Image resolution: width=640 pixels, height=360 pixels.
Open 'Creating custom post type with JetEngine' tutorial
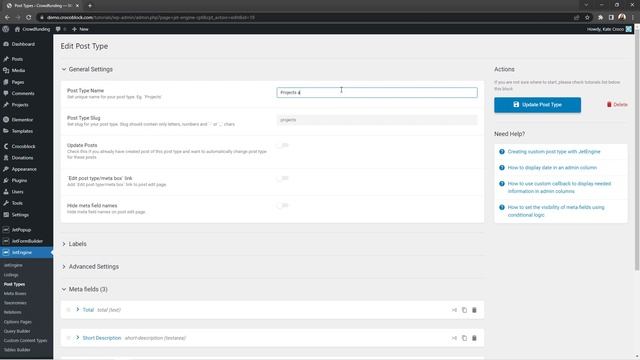[554, 151]
